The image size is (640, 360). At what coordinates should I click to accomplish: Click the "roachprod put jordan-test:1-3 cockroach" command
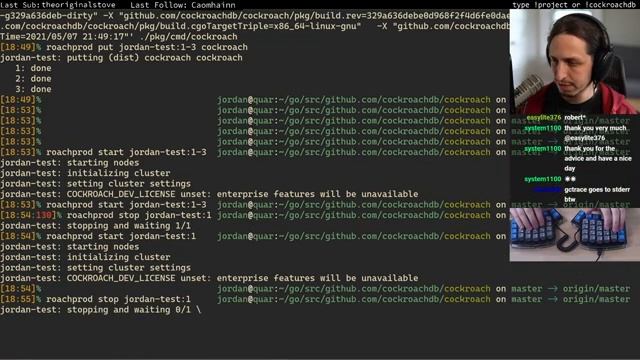147,47
